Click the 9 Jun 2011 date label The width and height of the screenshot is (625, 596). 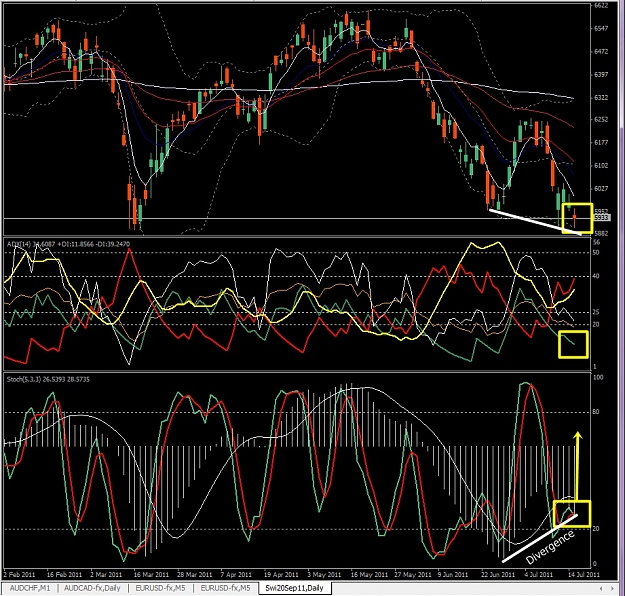[452, 574]
